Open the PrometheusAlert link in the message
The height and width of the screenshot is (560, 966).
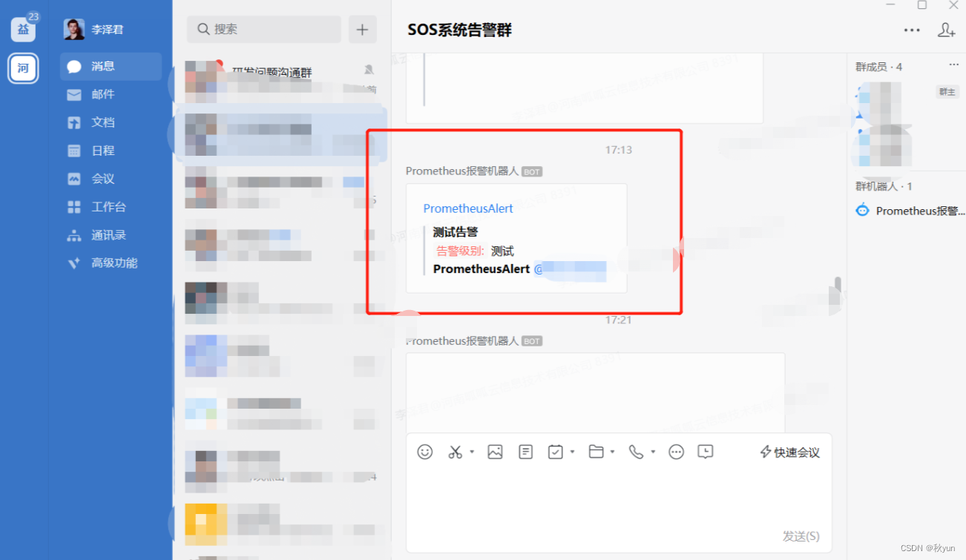[x=468, y=208]
